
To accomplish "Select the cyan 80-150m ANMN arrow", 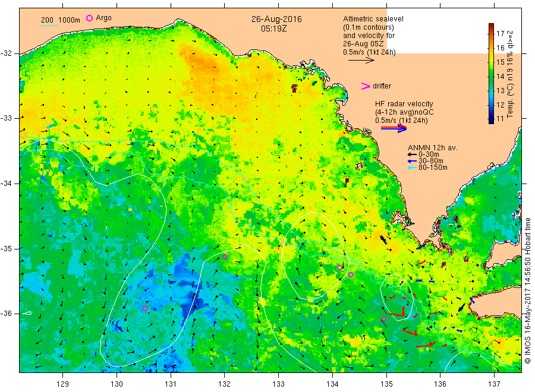I will coord(412,167).
